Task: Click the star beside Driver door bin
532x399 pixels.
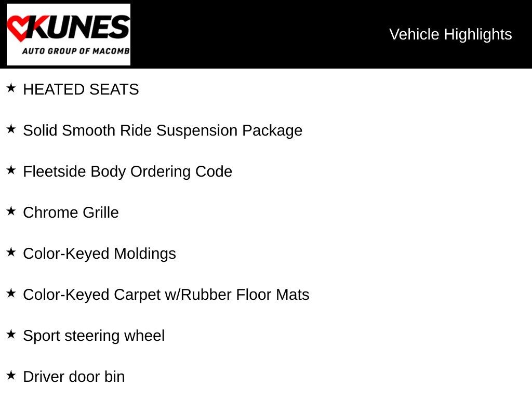Action: click(x=11, y=376)
